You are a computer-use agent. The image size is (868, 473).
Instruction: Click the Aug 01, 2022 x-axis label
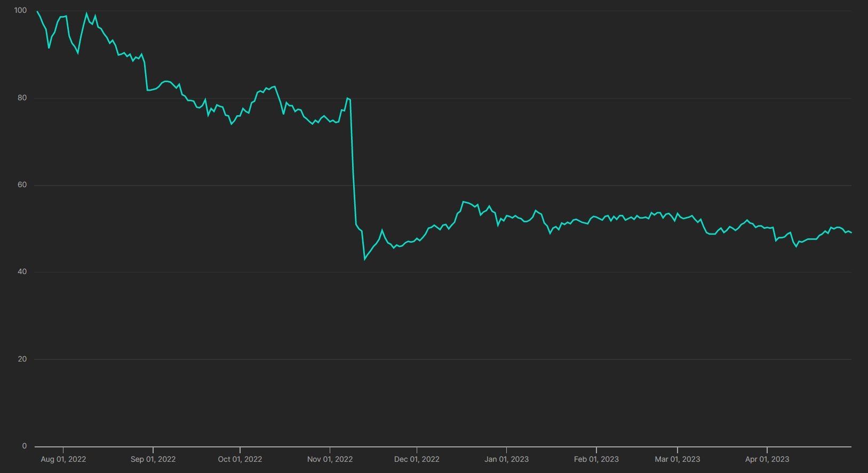pos(63,459)
